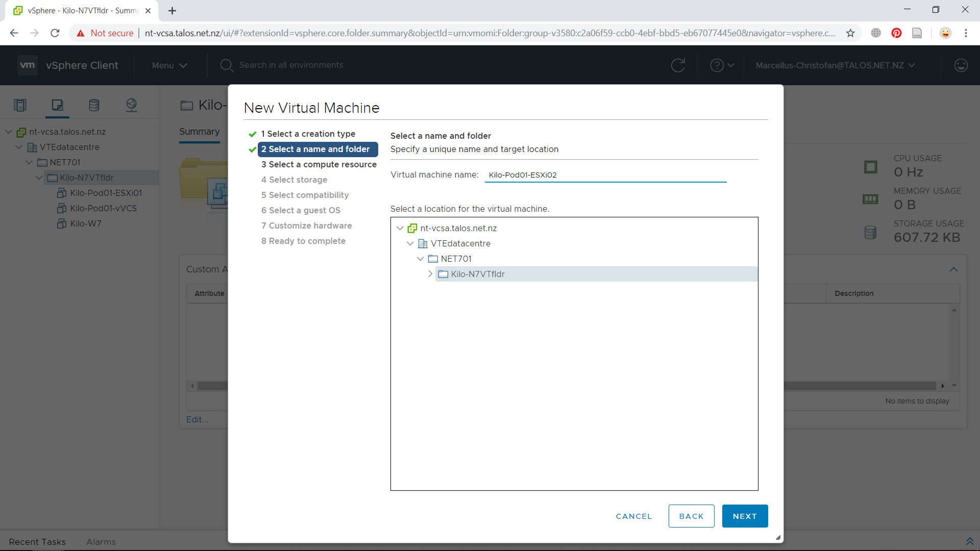Click the BACK button

click(691, 516)
